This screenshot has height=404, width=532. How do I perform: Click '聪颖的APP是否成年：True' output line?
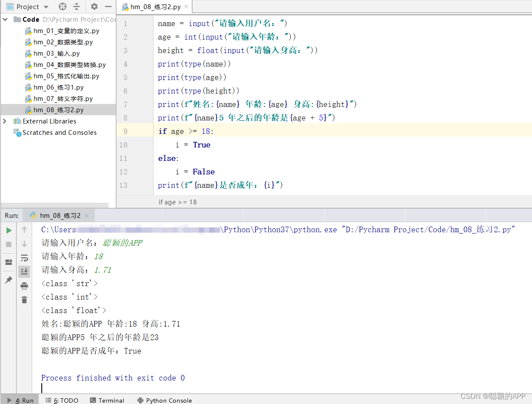pos(91,351)
